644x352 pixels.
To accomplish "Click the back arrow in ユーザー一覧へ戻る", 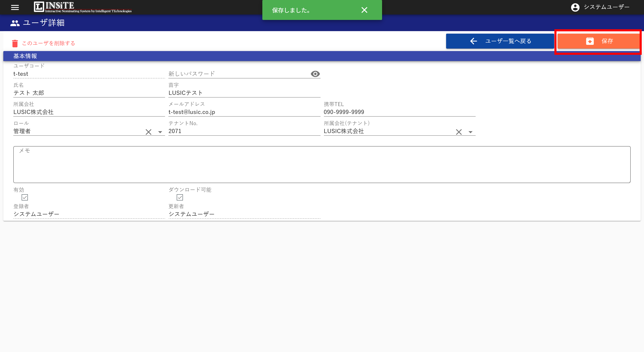I will click(x=473, y=41).
